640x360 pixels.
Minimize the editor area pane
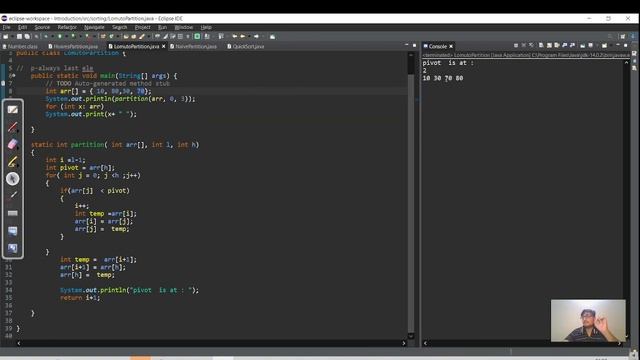tap(407, 44)
